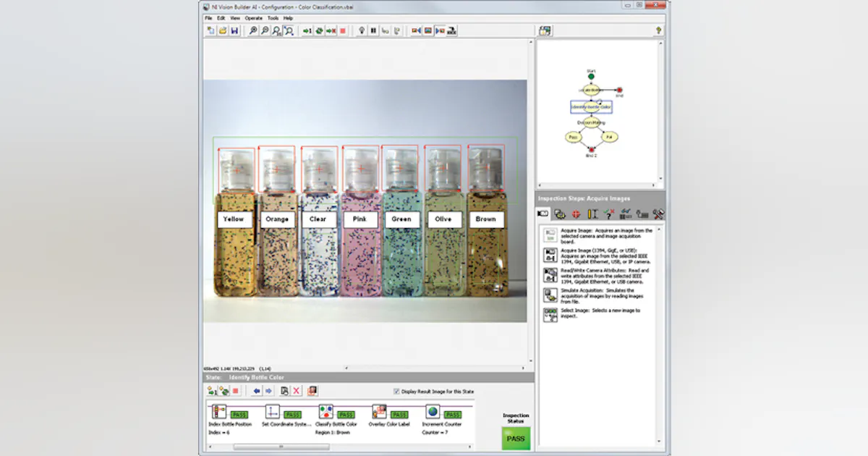Screen dimensions: 868x456
Task: Open the Enhance Images steps tab
Action: 560,214
